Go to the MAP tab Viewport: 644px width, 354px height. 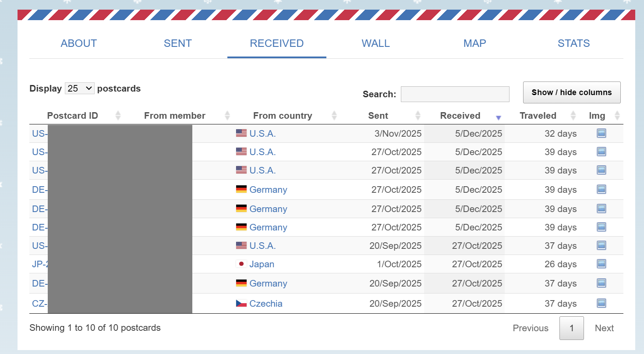[x=474, y=43]
